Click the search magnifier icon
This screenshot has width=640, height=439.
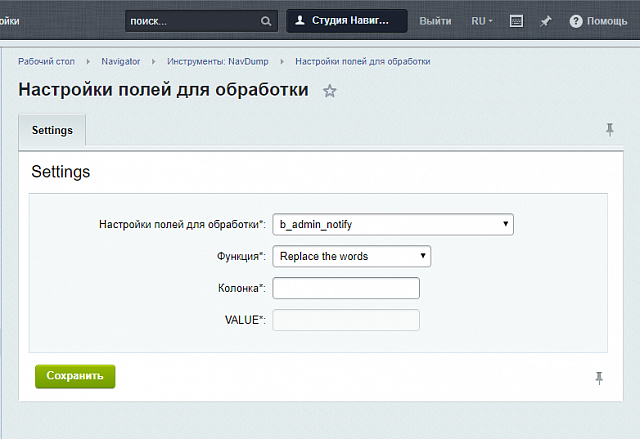coord(266,21)
